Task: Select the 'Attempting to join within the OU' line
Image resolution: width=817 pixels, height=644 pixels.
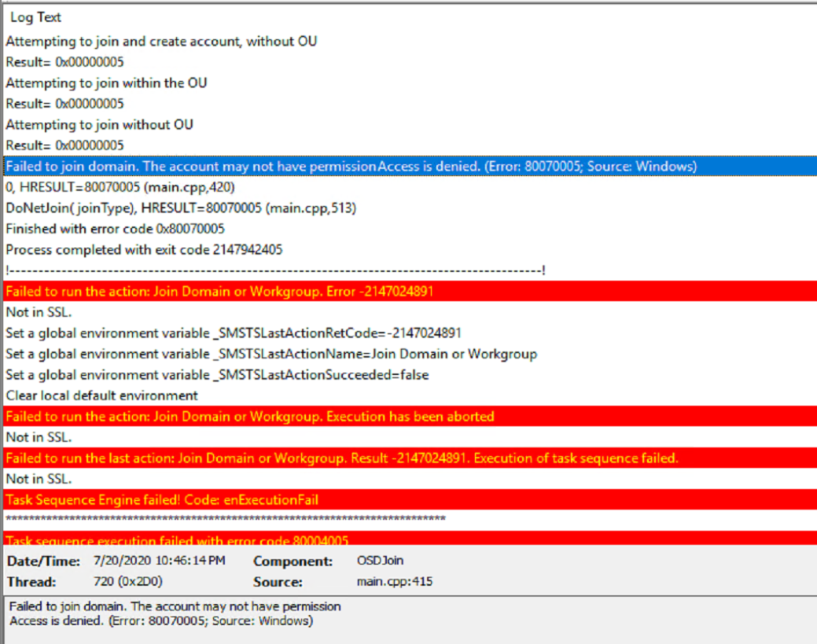Action: point(106,83)
